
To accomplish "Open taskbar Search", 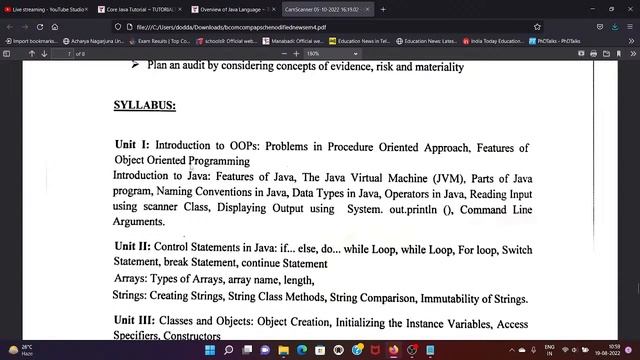I will 229,350.
